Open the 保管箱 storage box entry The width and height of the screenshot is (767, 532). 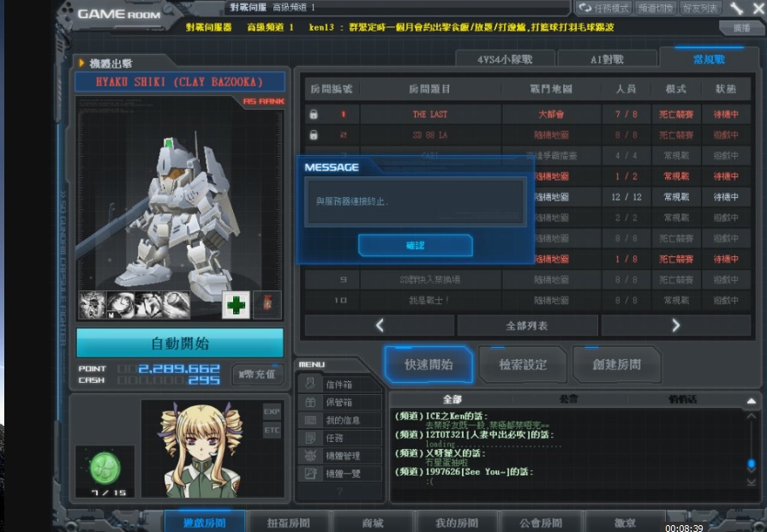tap(339, 402)
